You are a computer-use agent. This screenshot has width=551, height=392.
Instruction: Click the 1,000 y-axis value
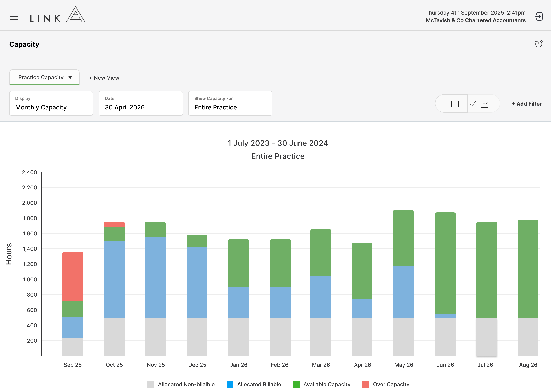point(30,279)
